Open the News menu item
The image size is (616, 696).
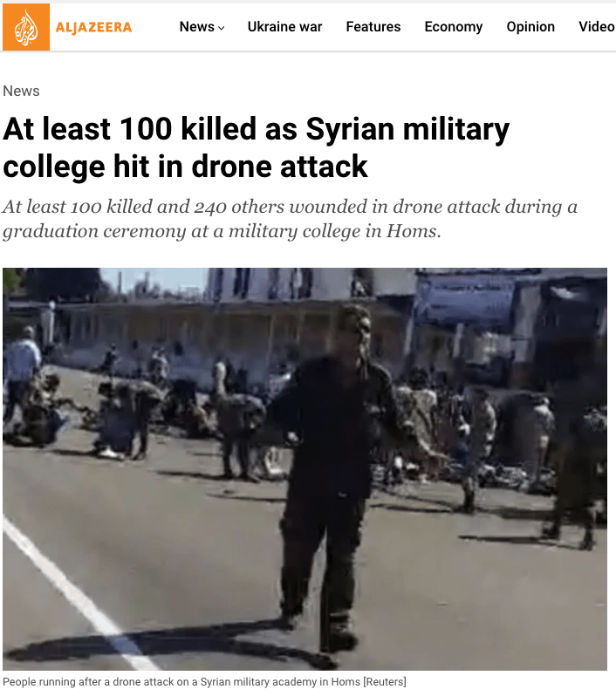click(196, 27)
